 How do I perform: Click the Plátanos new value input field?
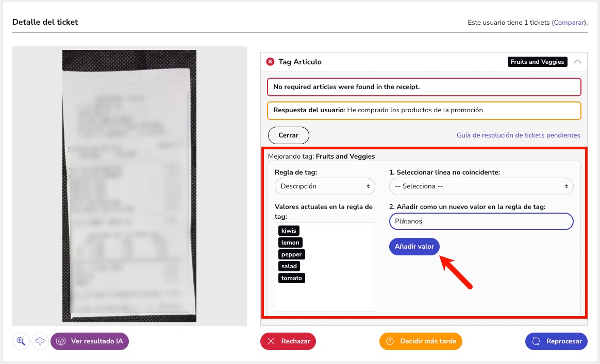pyautogui.click(x=481, y=221)
